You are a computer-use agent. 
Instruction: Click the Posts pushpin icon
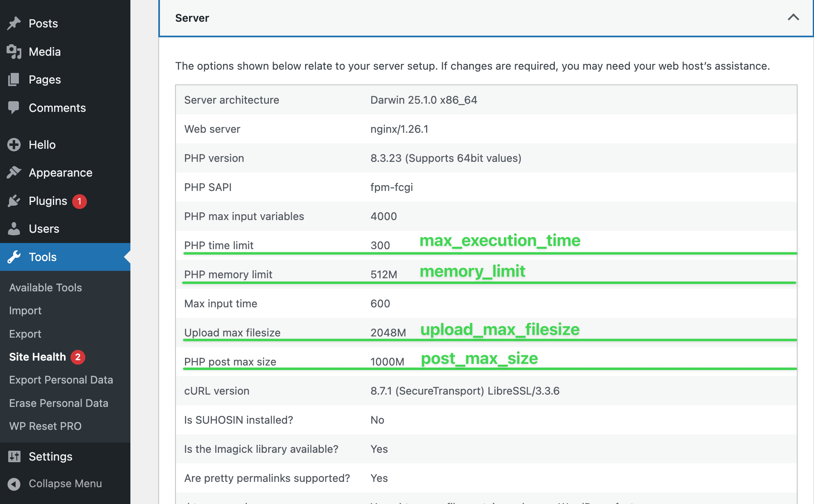(x=14, y=23)
